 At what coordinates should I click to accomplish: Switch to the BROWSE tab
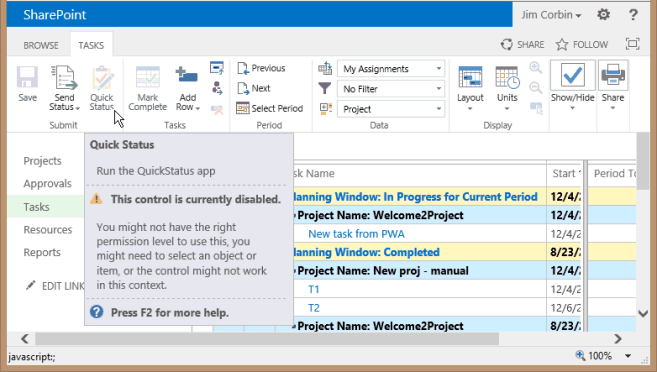coord(41,45)
